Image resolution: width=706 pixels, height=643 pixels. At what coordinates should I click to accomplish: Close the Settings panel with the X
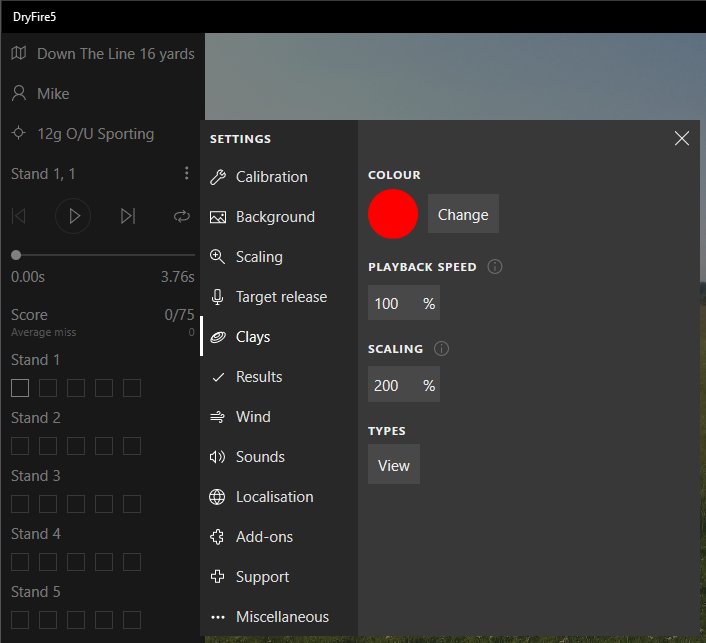(x=682, y=139)
